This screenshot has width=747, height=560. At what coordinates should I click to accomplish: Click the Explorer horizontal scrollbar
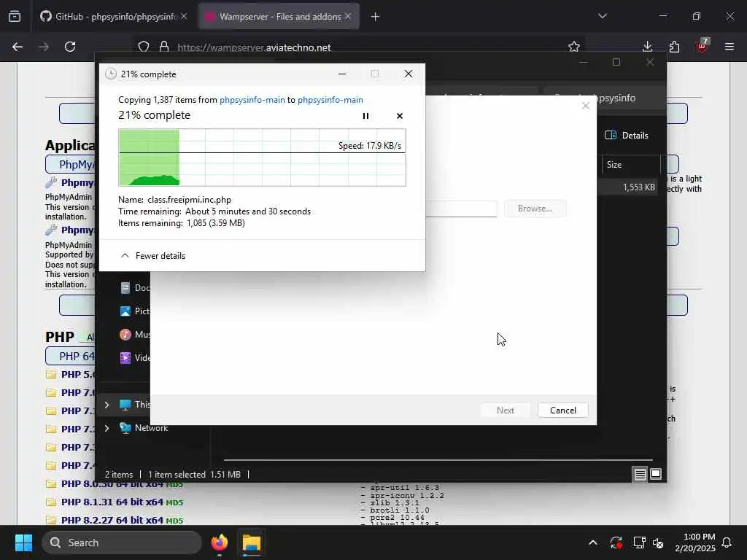click(x=438, y=460)
